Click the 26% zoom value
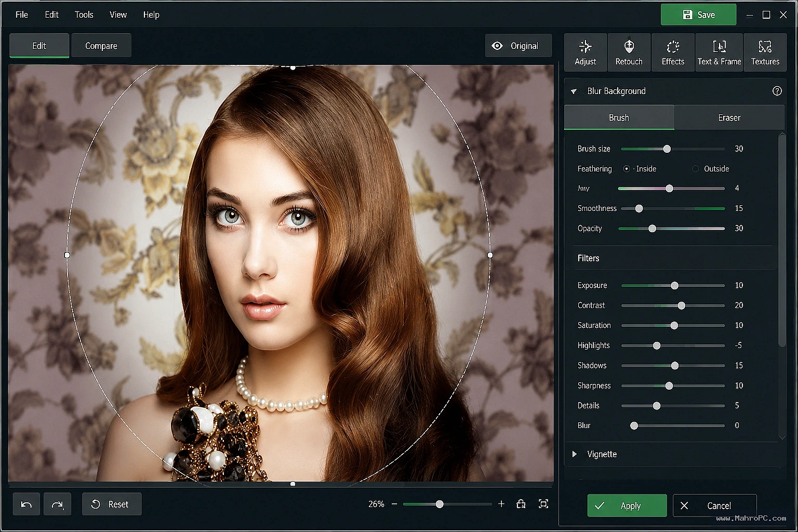Image resolution: width=798 pixels, height=532 pixels. [x=376, y=504]
